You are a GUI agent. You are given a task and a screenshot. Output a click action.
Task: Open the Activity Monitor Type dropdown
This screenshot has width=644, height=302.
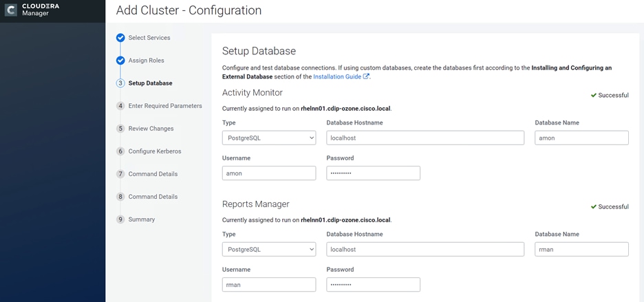click(269, 138)
